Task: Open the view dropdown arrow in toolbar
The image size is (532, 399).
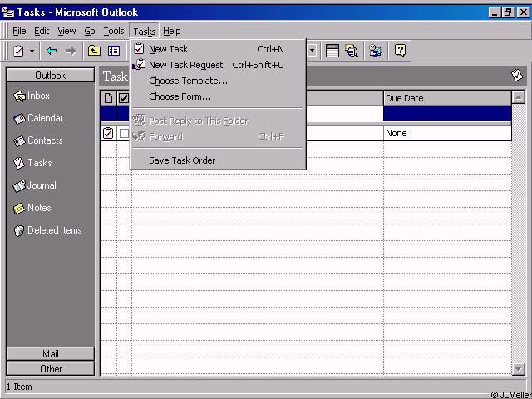Action: [x=313, y=52]
